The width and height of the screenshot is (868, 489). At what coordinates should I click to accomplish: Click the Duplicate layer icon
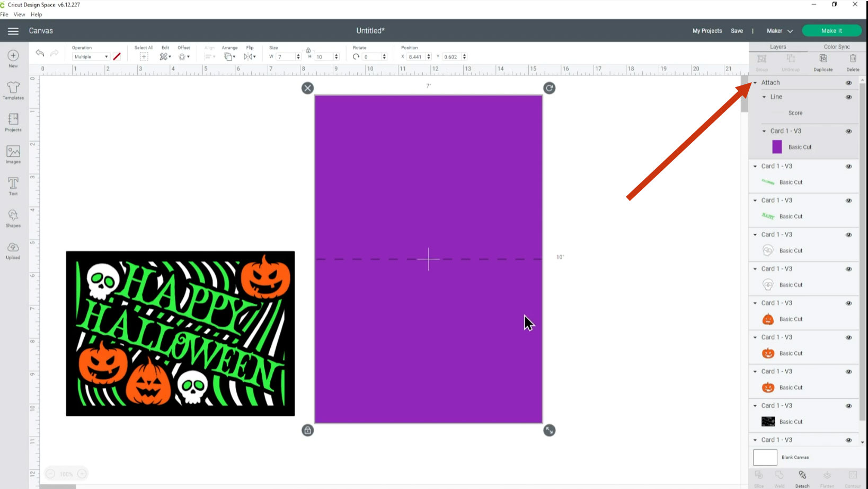[823, 62]
